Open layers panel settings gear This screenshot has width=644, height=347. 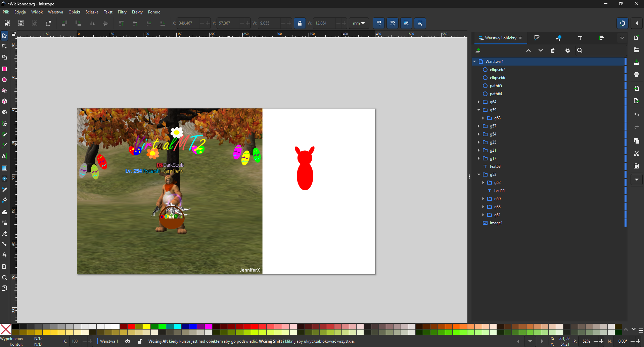(x=567, y=50)
